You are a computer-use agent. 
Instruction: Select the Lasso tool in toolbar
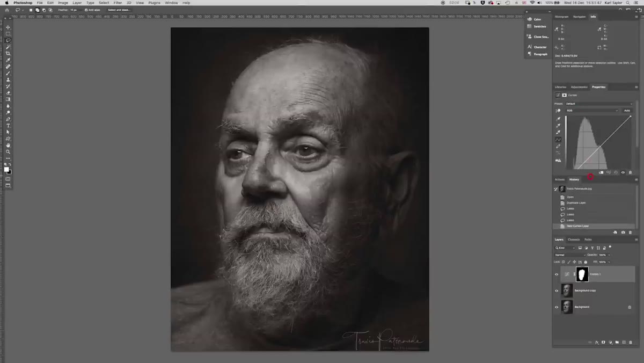coord(8,40)
